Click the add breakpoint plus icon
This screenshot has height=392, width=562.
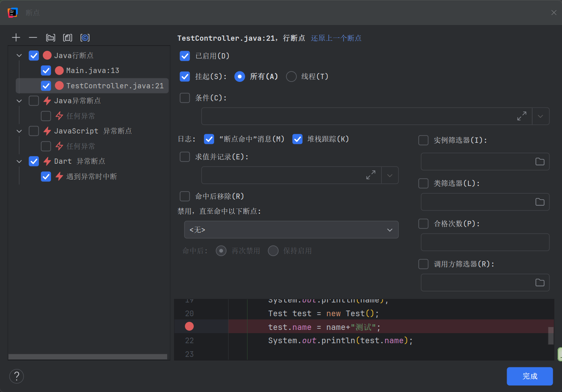16,38
